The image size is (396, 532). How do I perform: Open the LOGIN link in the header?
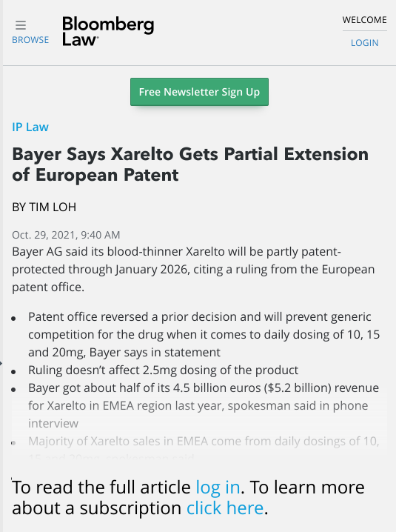click(364, 43)
